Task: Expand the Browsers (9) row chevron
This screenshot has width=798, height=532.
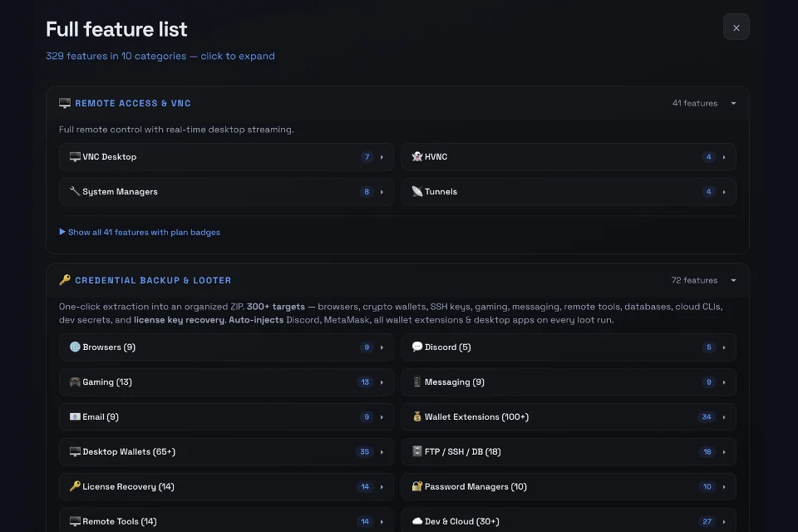Action: pos(382,347)
